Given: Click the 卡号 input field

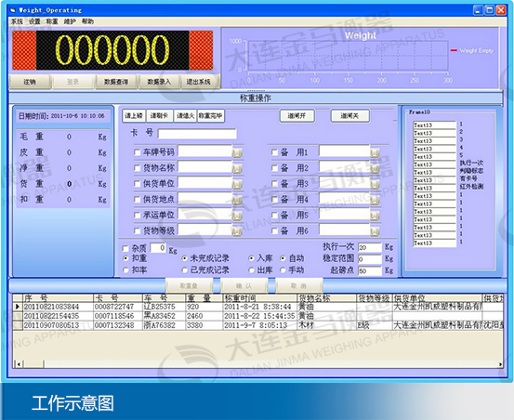Looking at the screenshot, I should tap(197, 134).
